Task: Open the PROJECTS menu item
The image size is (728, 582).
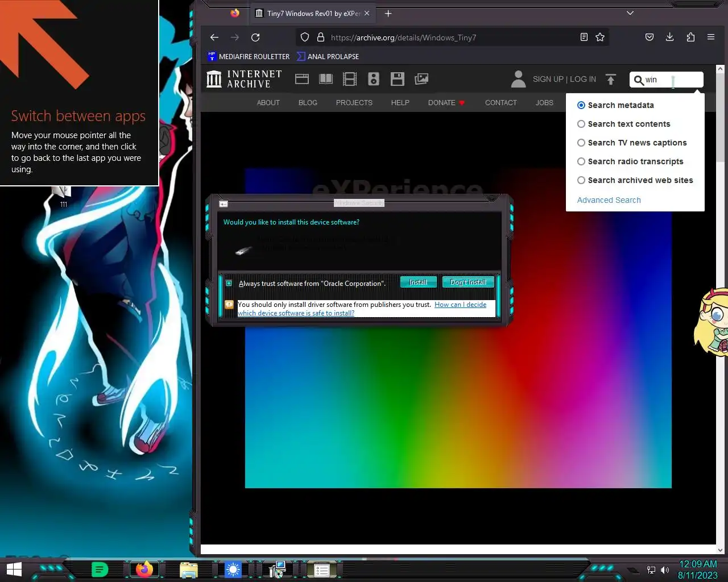Action: [354, 103]
